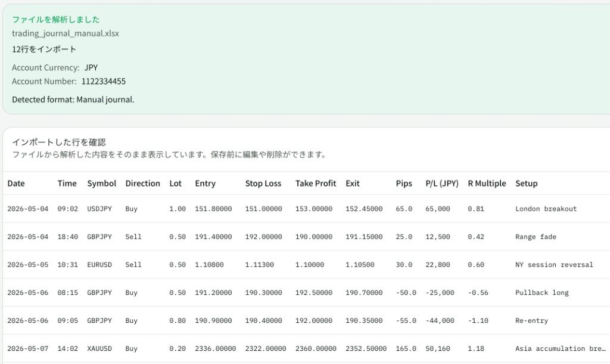Click the R Multiple column header
The image size is (610, 364).
487,183
